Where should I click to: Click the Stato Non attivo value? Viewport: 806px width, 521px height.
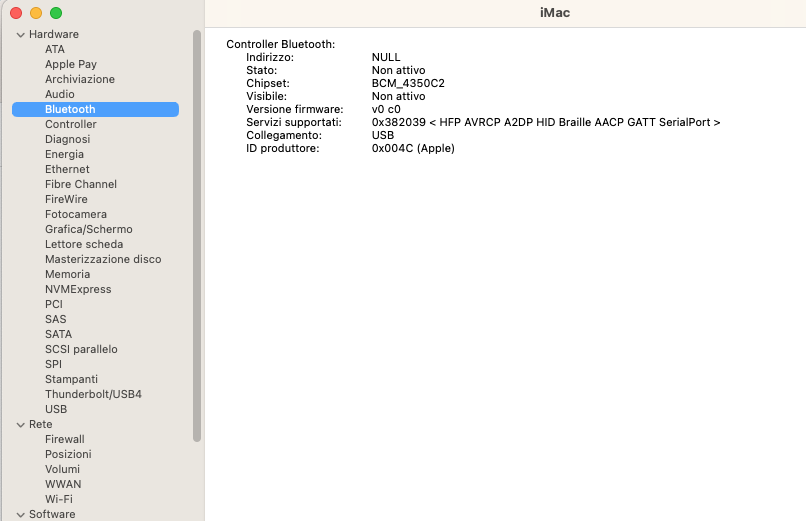(x=398, y=70)
